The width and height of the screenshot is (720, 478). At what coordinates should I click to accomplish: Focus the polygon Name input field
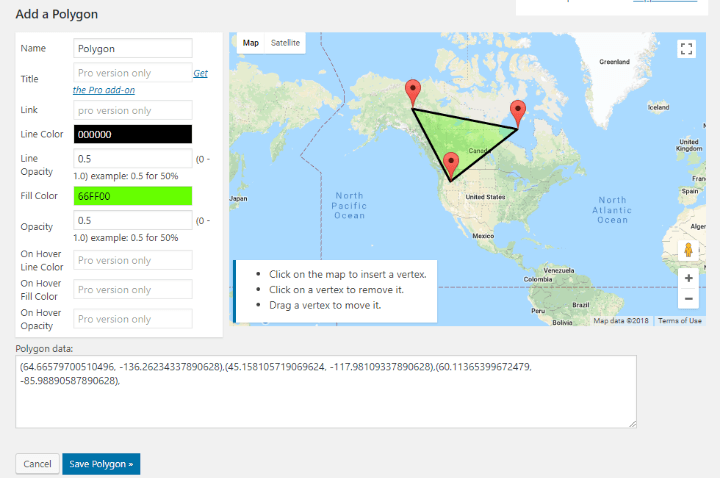133,49
